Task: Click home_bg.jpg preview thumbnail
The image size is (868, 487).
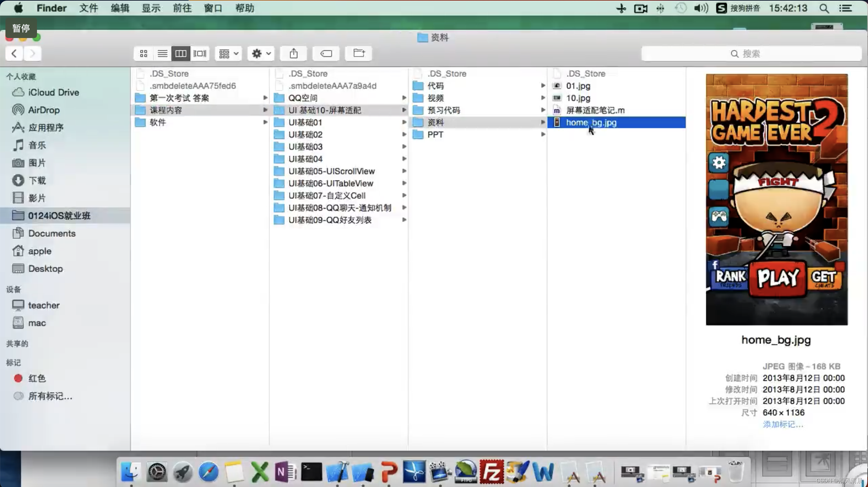Action: [x=777, y=200]
